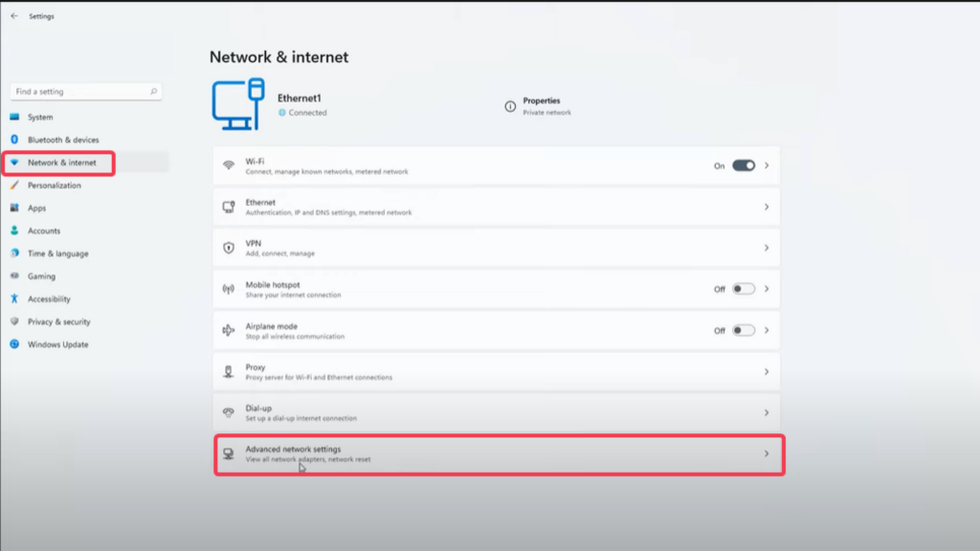Click the Private network text

(546, 113)
